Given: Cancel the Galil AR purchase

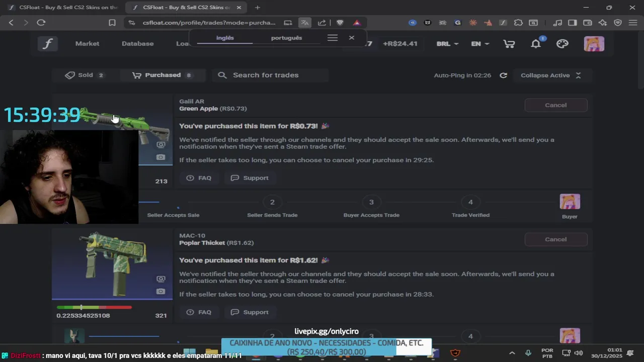Looking at the screenshot, I should click(x=556, y=105).
